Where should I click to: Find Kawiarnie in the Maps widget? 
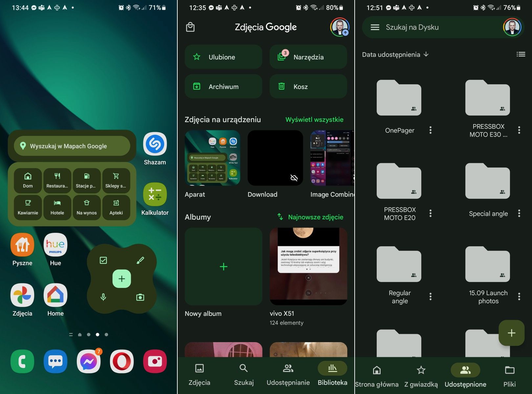(x=28, y=207)
